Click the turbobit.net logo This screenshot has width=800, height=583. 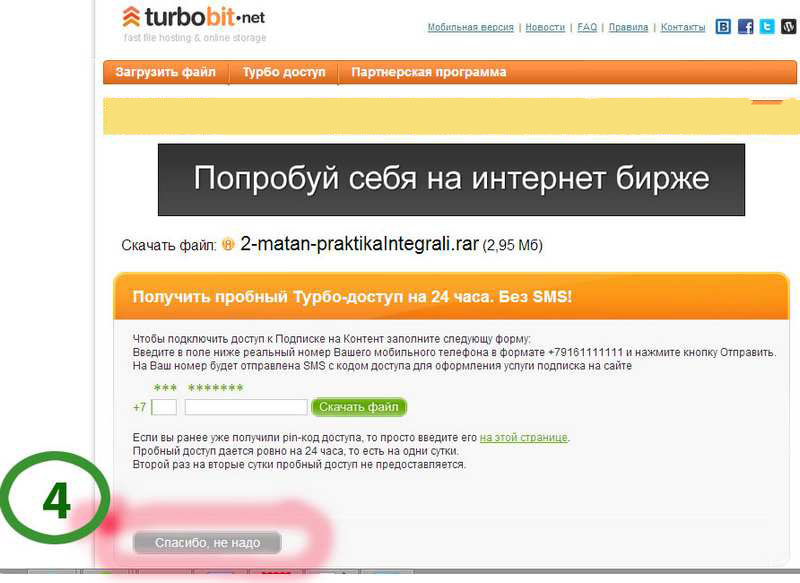(x=194, y=18)
